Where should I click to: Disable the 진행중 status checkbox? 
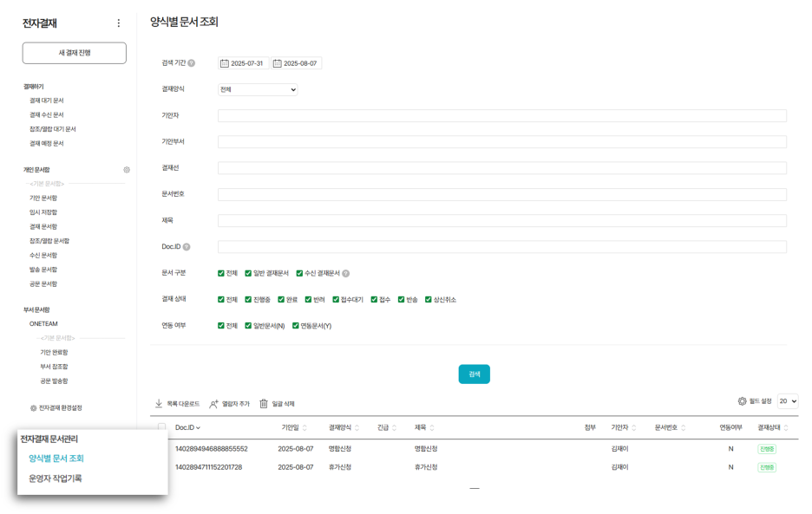point(247,298)
